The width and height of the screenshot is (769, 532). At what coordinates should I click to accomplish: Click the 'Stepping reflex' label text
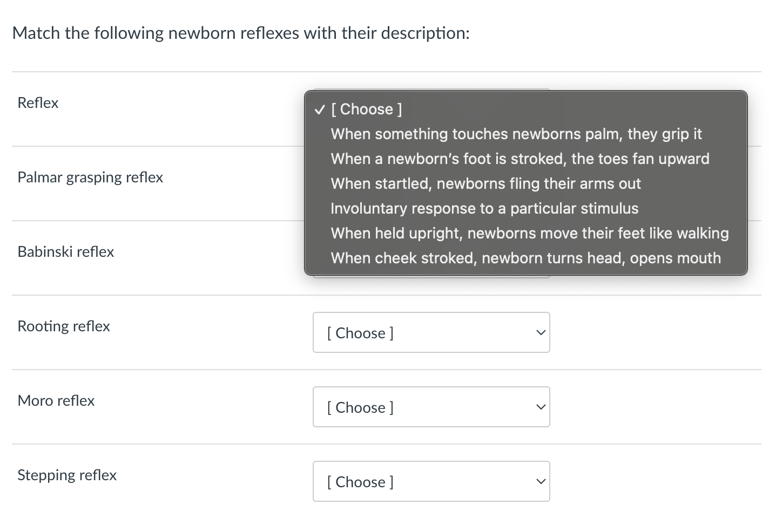coord(67,475)
